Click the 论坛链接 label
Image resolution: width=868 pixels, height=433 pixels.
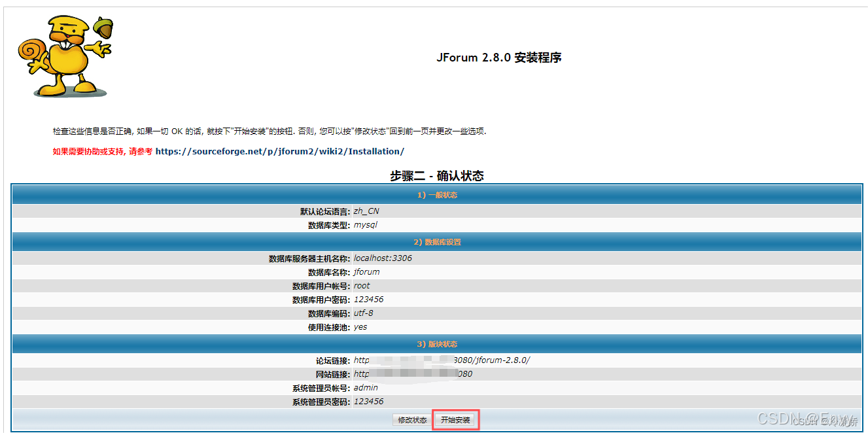pos(333,361)
